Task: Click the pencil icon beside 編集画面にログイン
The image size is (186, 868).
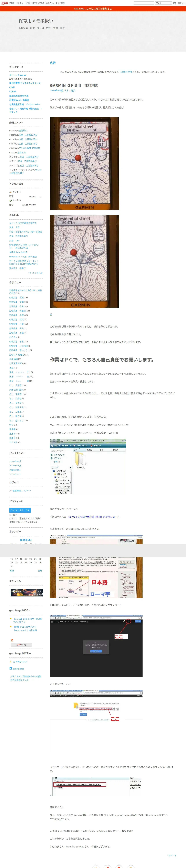Action: coord(10,490)
